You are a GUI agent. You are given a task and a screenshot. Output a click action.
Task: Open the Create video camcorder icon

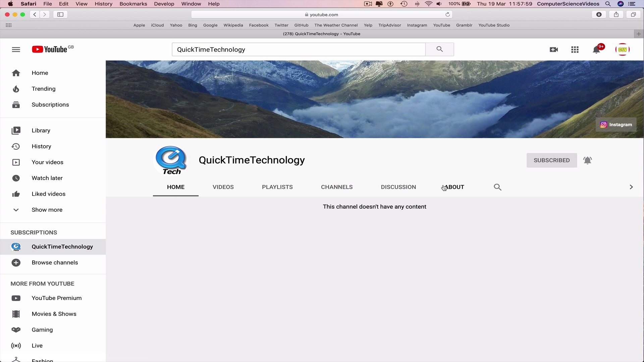554,49
